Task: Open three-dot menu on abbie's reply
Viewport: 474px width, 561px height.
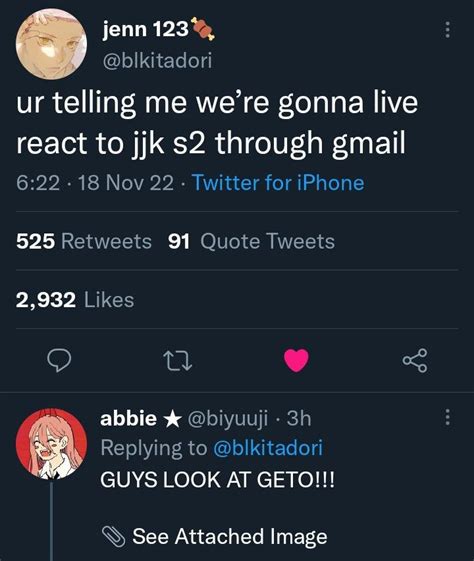Action: pos(447,417)
